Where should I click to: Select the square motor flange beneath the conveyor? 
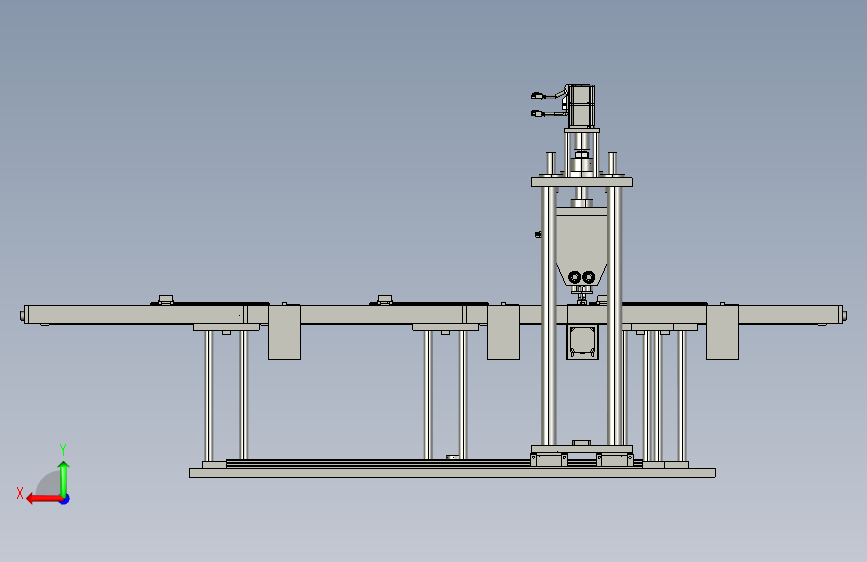point(582,342)
